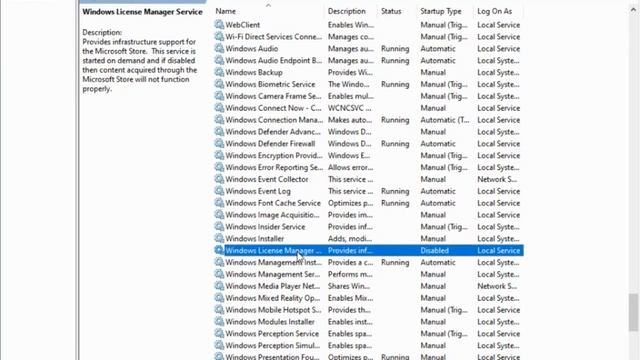
Task: Click the gear icon beside Windows Audio
Action: pos(219,48)
